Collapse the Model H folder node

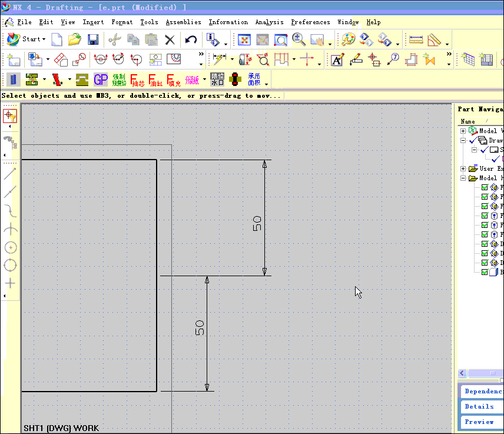click(x=463, y=178)
